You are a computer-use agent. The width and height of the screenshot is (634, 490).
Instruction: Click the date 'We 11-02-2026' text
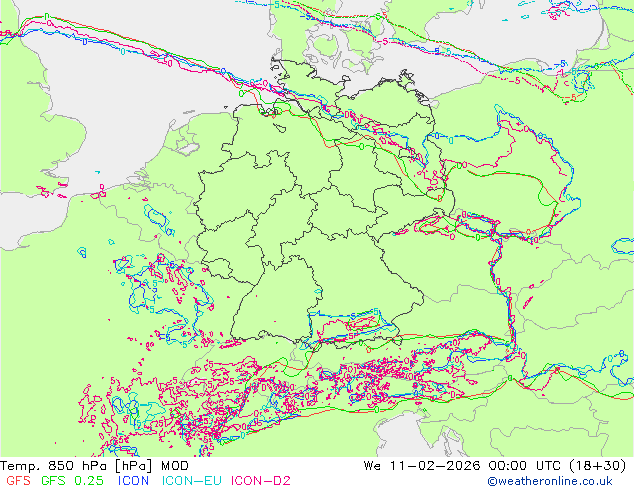tap(422, 465)
